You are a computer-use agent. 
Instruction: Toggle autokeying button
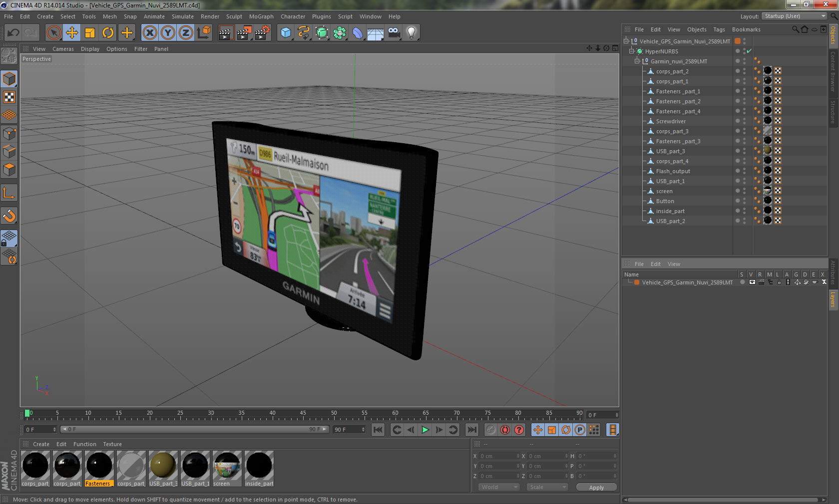pos(505,430)
